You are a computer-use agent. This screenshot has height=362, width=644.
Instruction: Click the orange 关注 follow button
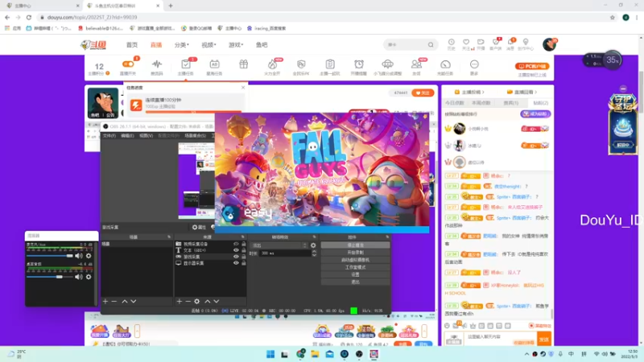(x=423, y=93)
